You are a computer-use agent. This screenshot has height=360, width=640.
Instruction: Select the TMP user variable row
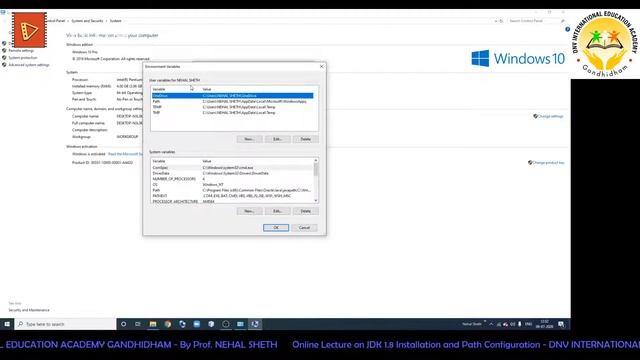(x=233, y=113)
